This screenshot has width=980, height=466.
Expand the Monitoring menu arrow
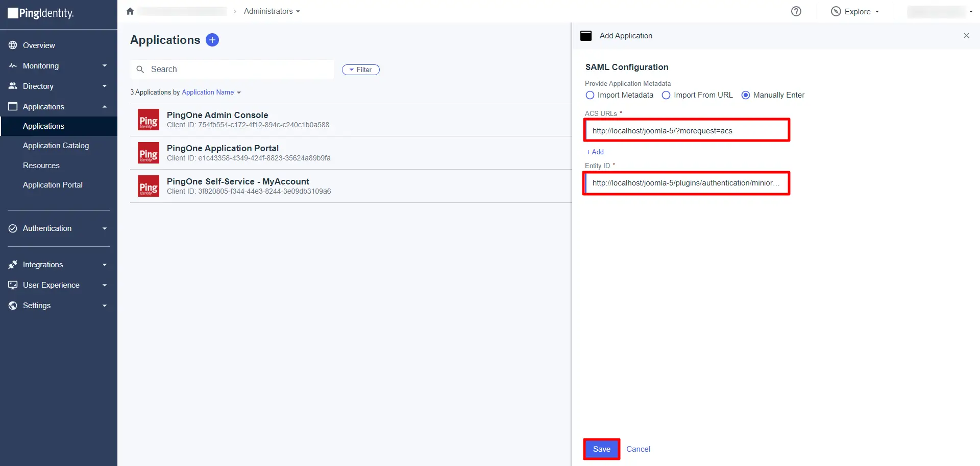105,65
